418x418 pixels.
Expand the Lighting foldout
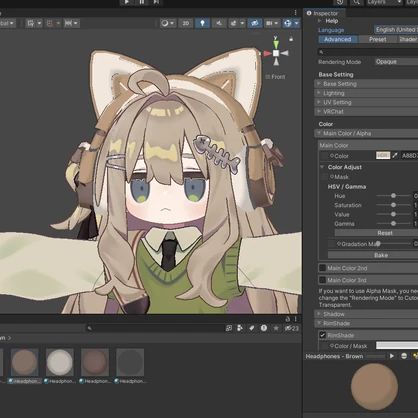(366, 93)
